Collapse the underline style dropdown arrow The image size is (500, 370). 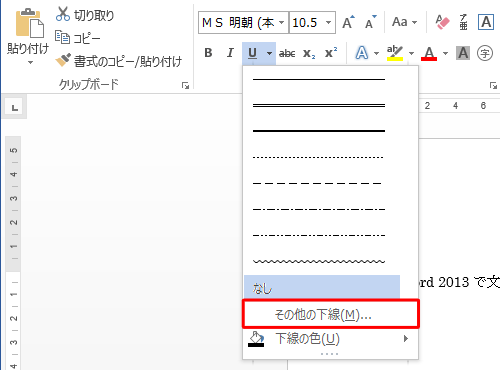269,53
